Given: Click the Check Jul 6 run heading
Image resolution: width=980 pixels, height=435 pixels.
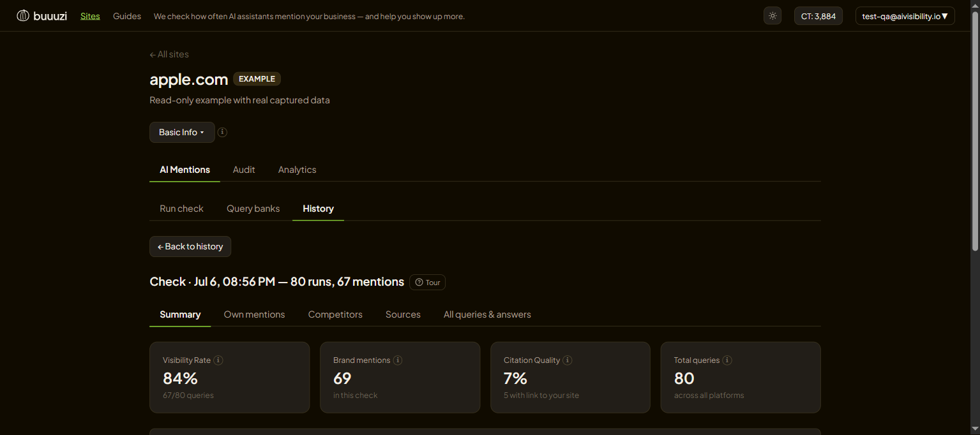Looking at the screenshot, I should coord(276,282).
